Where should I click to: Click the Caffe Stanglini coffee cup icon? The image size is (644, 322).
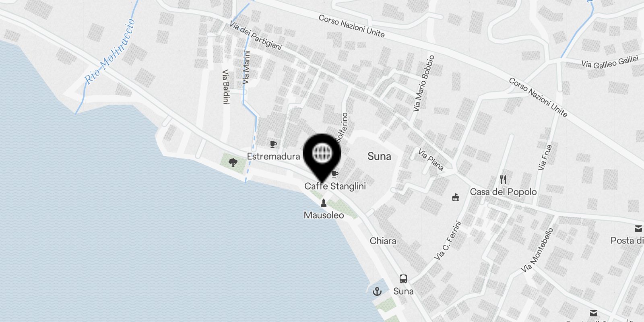(x=334, y=174)
